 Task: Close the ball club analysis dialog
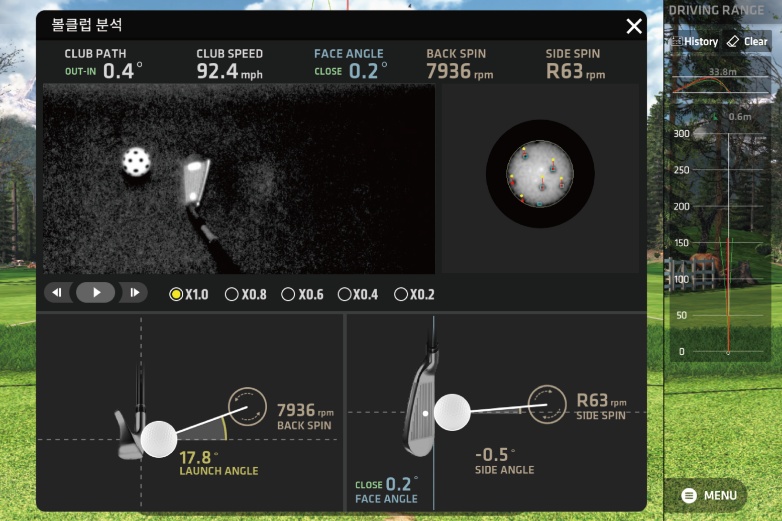click(634, 26)
